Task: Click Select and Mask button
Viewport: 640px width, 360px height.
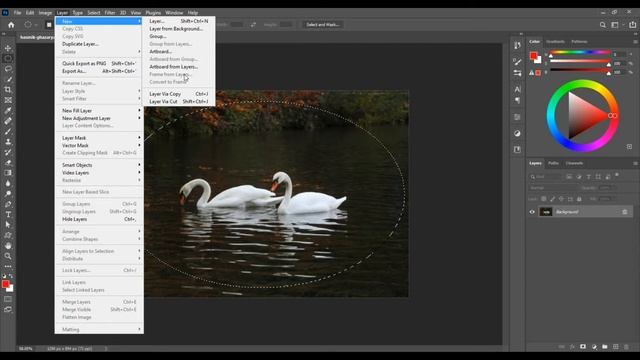Action: pos(322,25)
